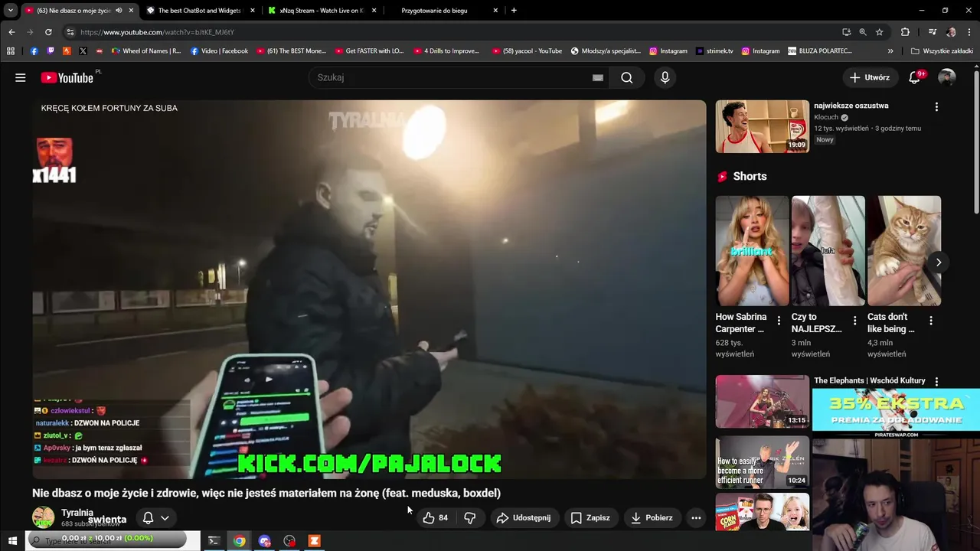Viewport: 980px width, 551px height.
Task: Open options for Czy to NAJLEPSZ short
Action: coord(854,321)
